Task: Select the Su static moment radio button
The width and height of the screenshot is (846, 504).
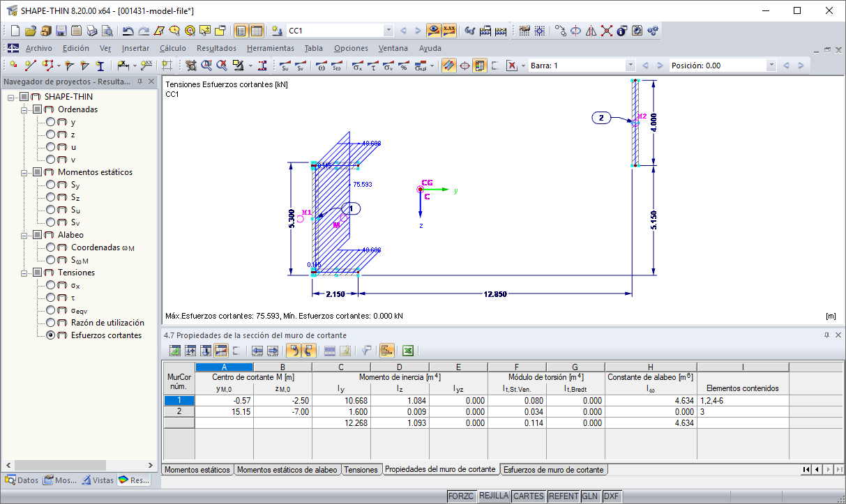Action: [51, 210]
